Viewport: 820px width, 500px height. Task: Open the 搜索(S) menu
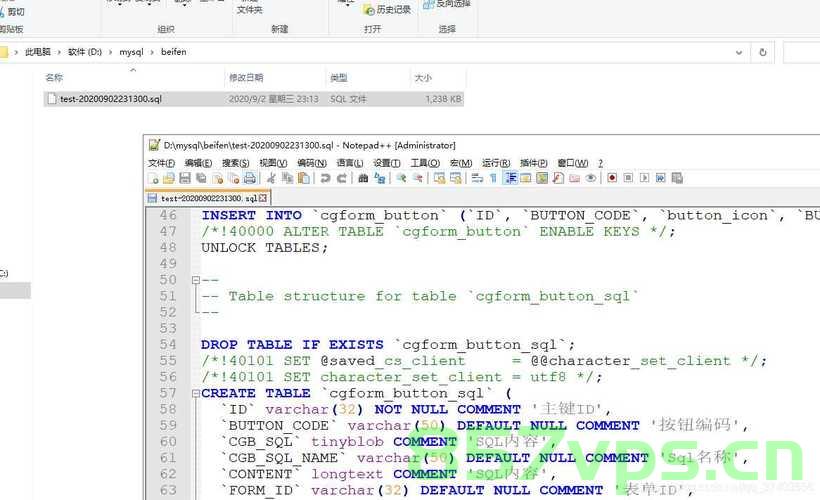236,163
